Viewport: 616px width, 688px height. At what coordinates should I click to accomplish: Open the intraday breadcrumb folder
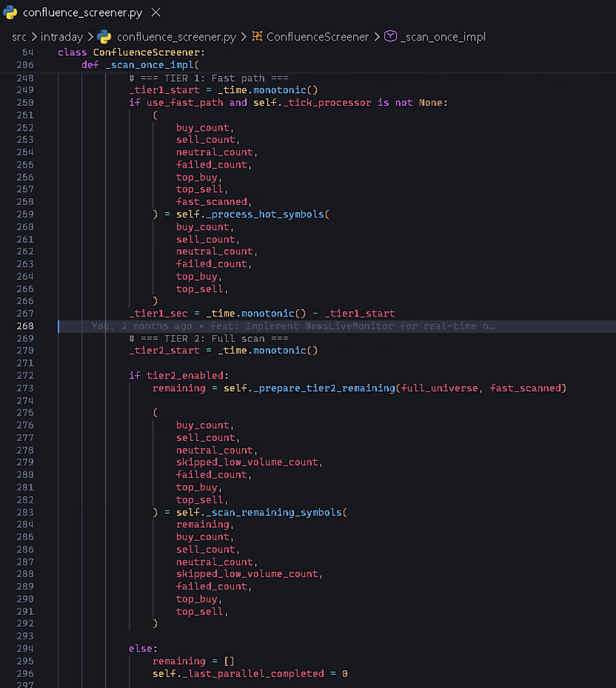pyautogui.click(x=61, y=37)
